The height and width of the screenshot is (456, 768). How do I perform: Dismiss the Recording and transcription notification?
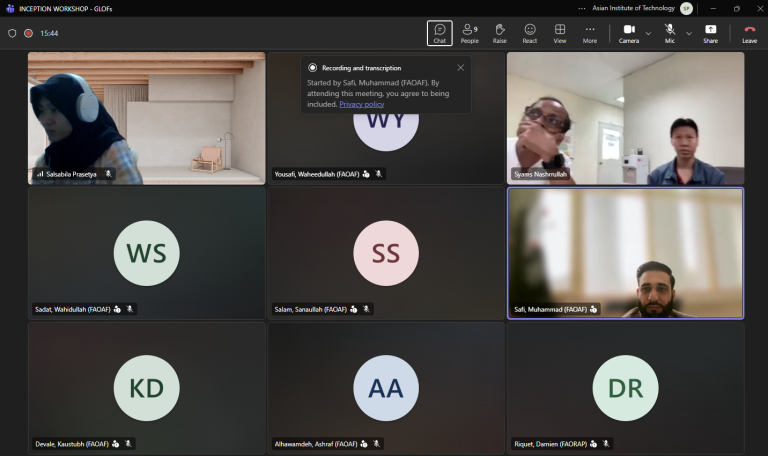460,68
